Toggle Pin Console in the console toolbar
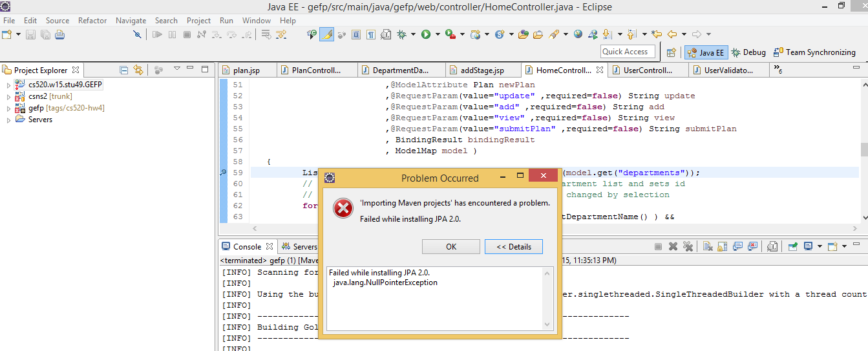Viewport: 868px width, 351px height. [x=792, y=246]
